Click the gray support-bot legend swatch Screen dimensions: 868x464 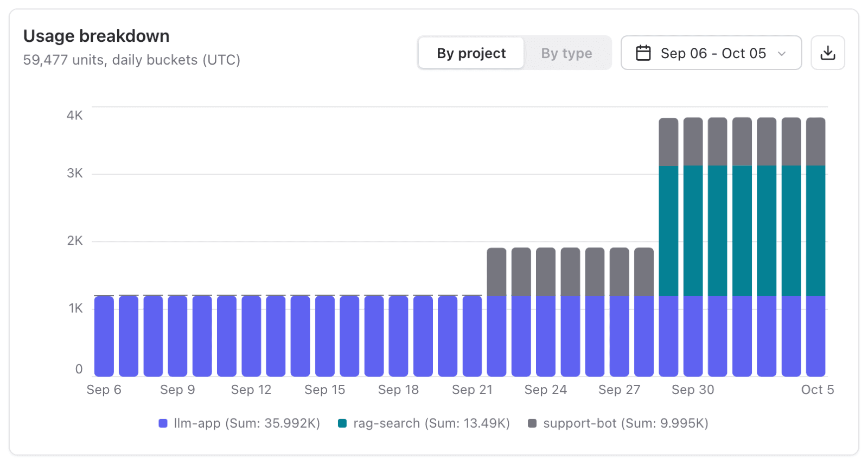(532, 423)
